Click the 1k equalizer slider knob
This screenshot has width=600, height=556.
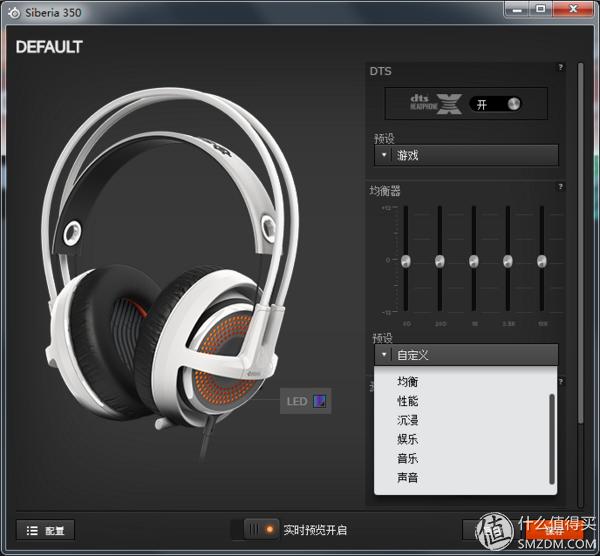pyautogui.click(x=474, y=261)
